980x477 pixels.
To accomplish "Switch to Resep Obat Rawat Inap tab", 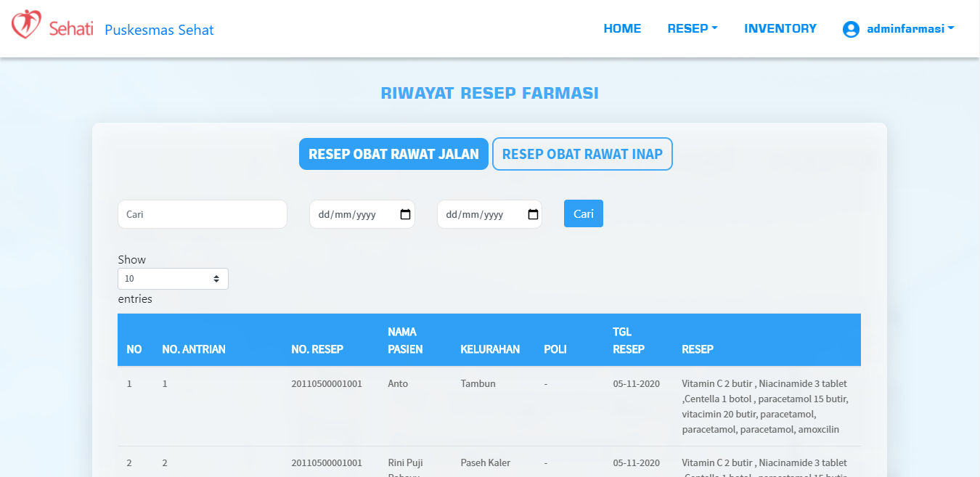I will (582, 154).
